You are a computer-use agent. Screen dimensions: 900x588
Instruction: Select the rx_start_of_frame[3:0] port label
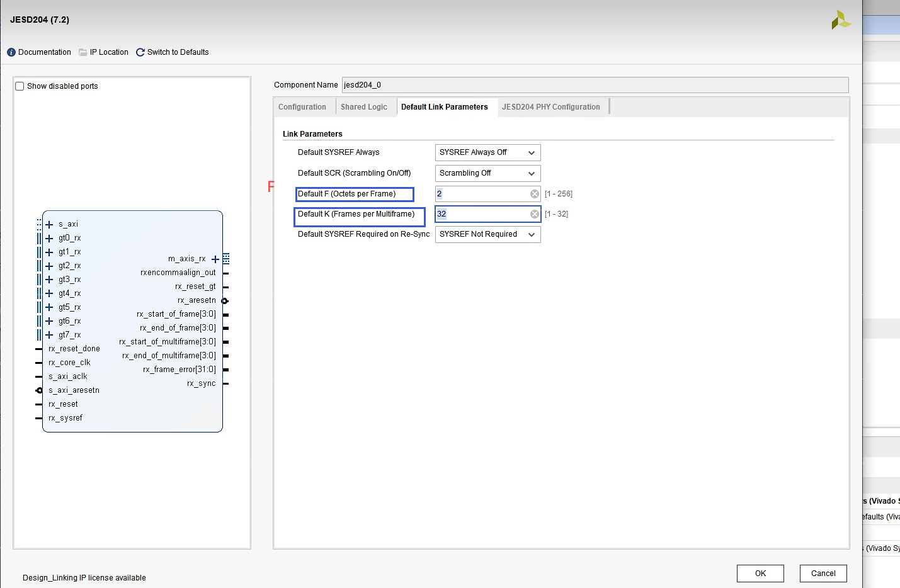(176, 314)
